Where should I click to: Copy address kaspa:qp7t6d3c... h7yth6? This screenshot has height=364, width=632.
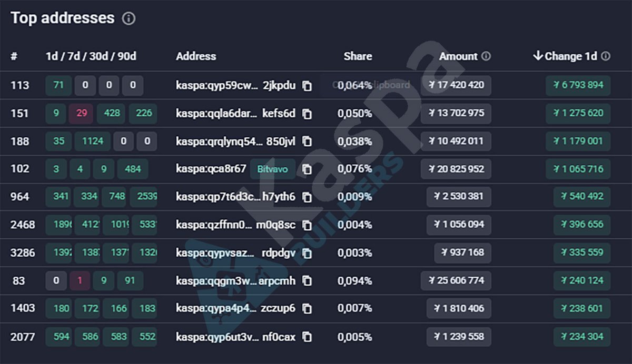coord(307,197)
